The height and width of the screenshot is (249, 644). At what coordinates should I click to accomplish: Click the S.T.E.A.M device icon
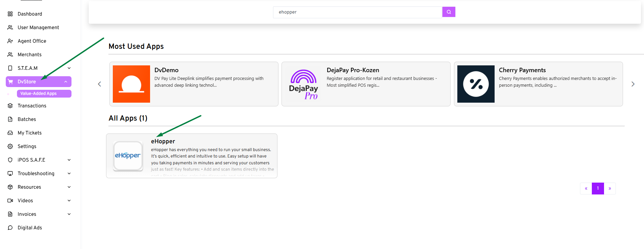point(10,68)
